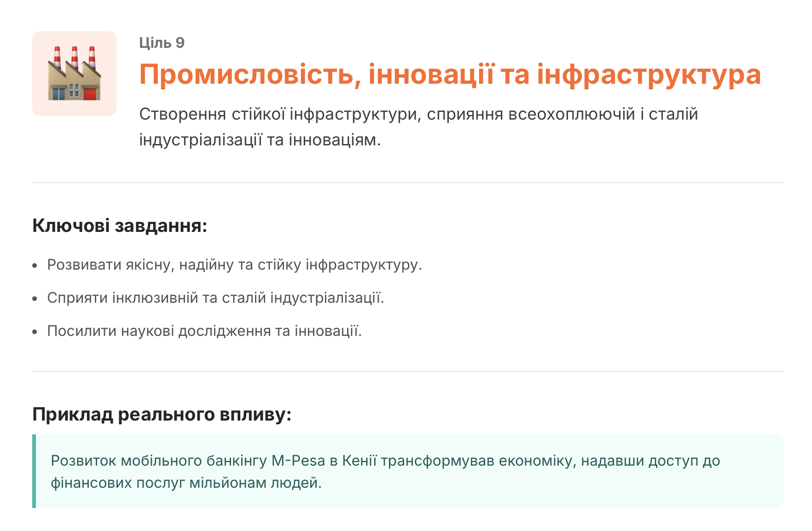Click the factory emoji icon
This screenshot has height=531, width=812.
pyautogui.click(x=74, y=74)
